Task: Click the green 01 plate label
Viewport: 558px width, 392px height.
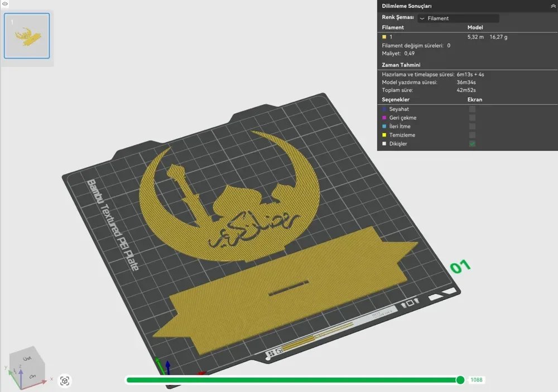Action: click(x=460, y=267)
